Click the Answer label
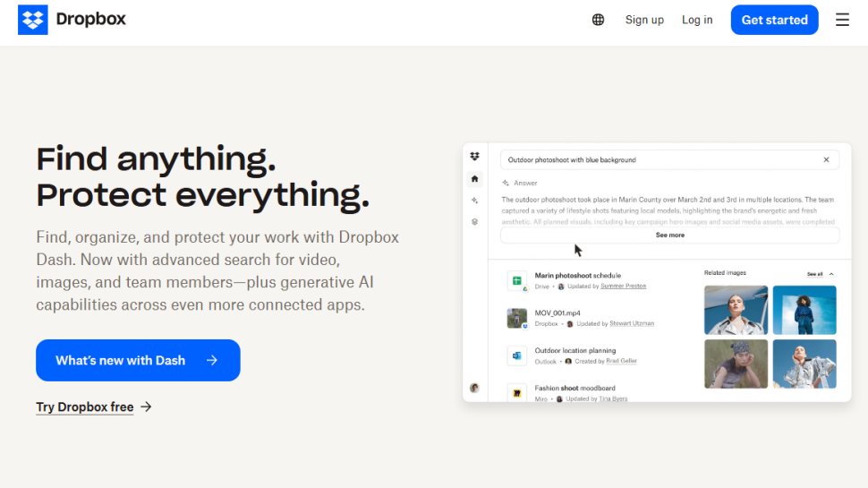This screenshot has width=868, height=488. point(525,183)
